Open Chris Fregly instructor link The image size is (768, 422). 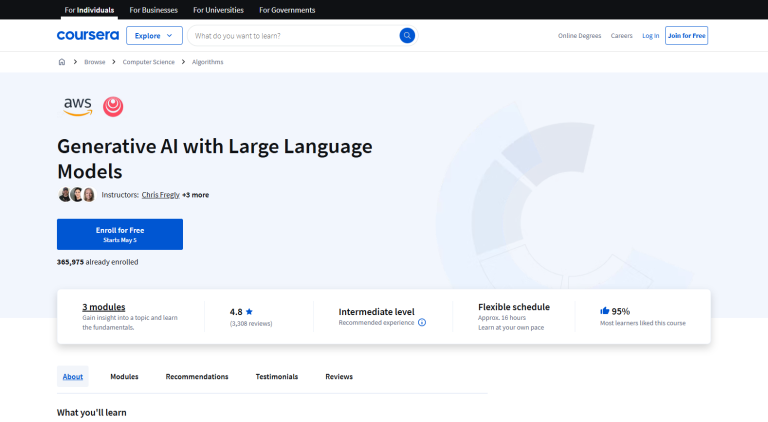pos(161,194)
